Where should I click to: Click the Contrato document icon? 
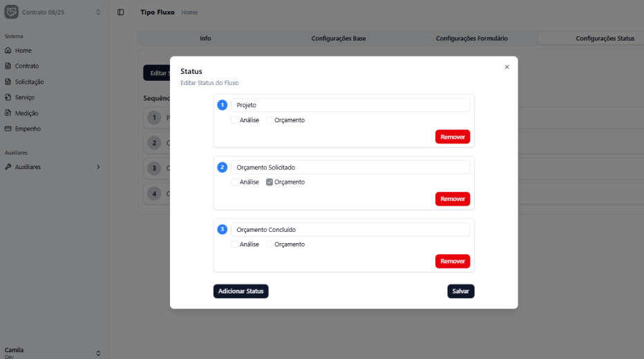8,66
